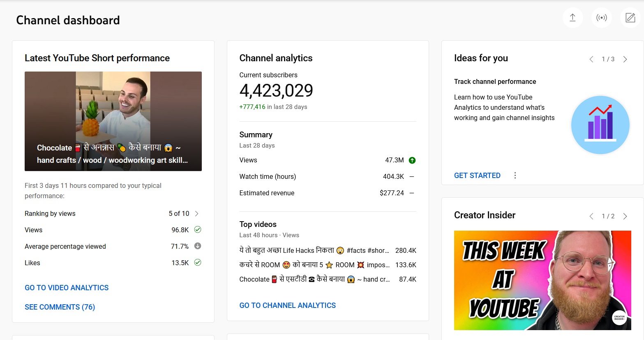
Task: Click the create post pencil icon
Action: (630, 18)
